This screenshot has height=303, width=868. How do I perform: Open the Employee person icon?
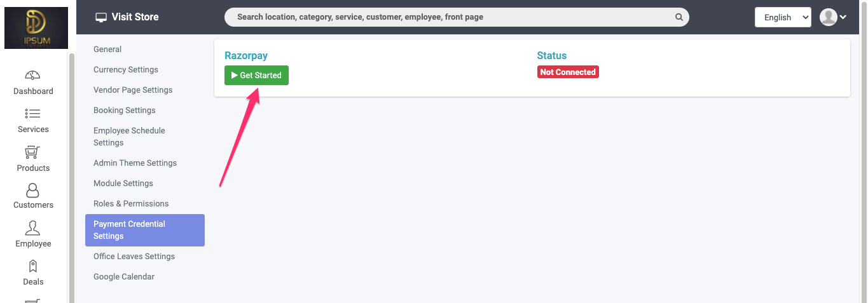pos(33,228)
